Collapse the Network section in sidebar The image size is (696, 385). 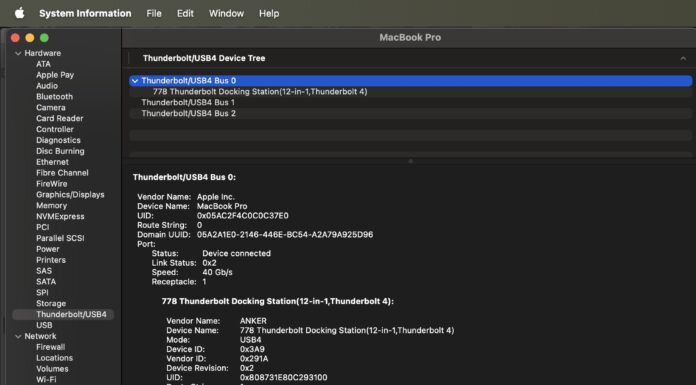point(18,337)
